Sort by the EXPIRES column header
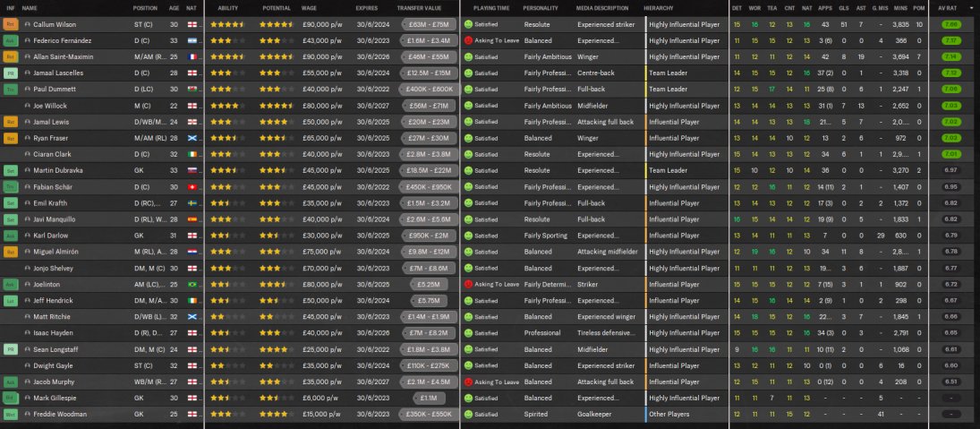Image resolution: width=980 pixels, height=429 pixels. point(367,8)
